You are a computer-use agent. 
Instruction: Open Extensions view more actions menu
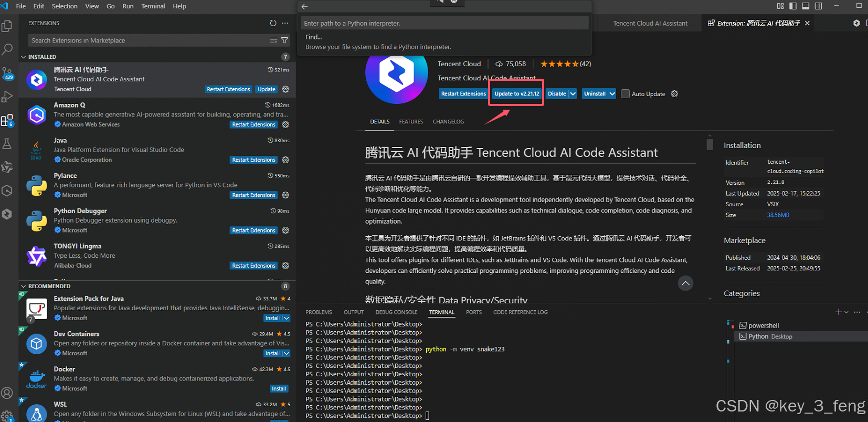285,23
